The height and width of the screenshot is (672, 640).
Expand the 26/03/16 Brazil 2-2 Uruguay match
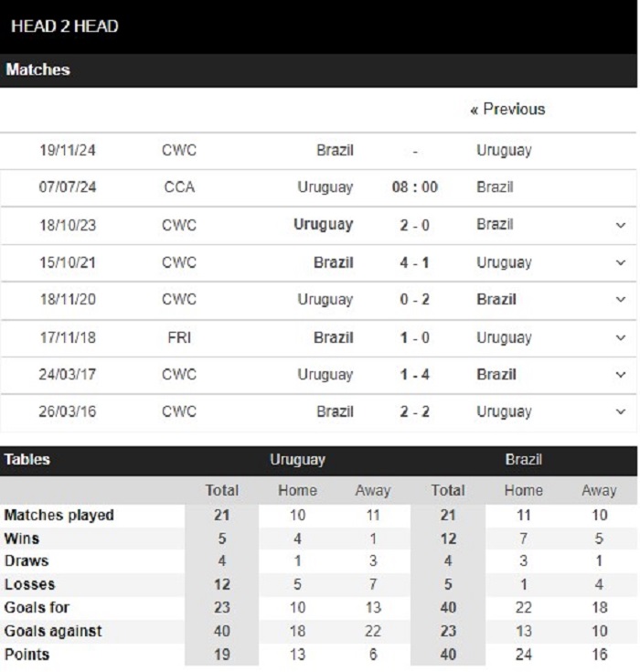[x=620, y=411]
